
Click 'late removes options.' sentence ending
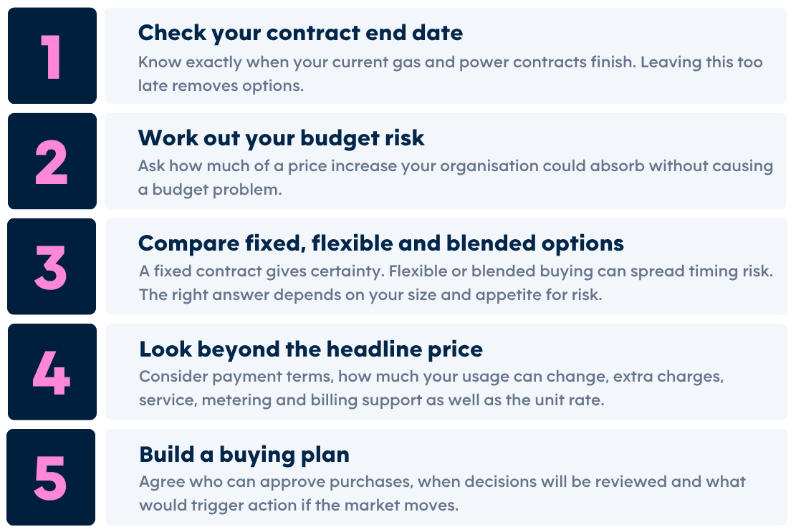coord(221,86)
